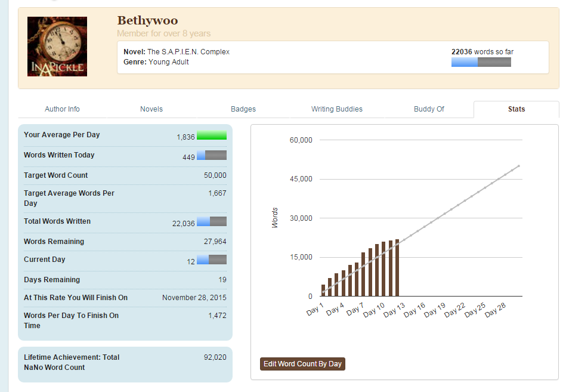
Task: View the Writing Buddies tab
Action: (337, 109)
